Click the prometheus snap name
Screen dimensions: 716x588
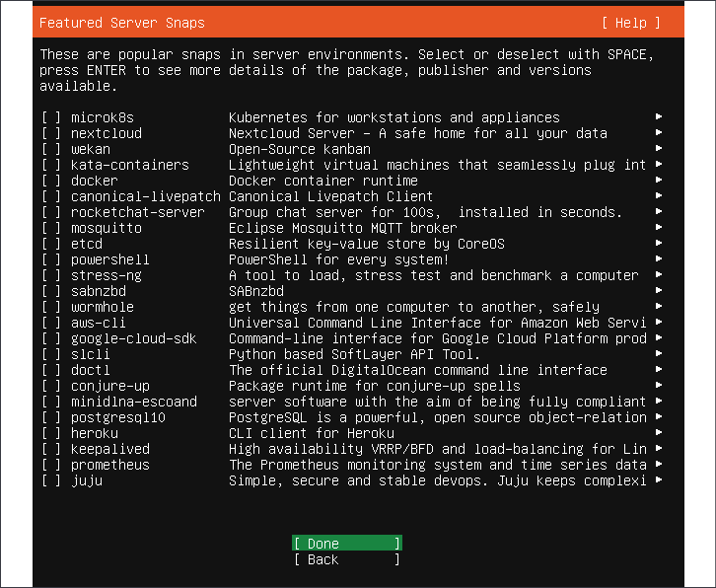[110, 465]
